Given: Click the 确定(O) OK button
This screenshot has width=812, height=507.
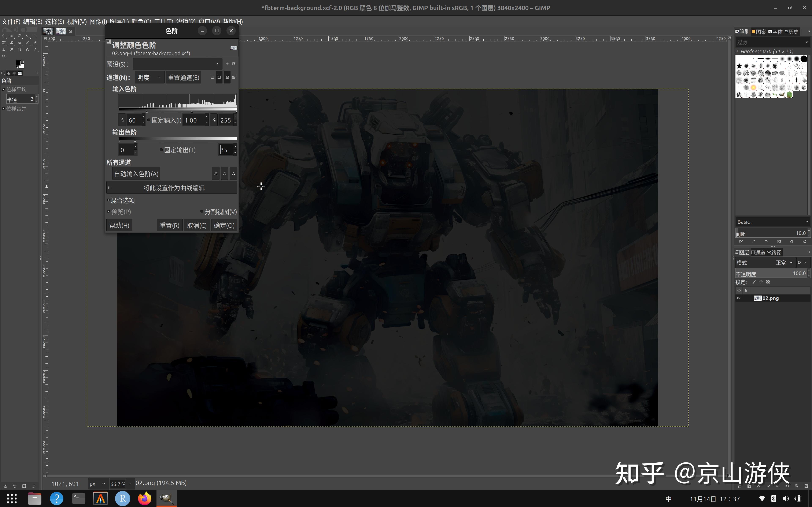Looking at the screenshot, I should tap(224, 225).
